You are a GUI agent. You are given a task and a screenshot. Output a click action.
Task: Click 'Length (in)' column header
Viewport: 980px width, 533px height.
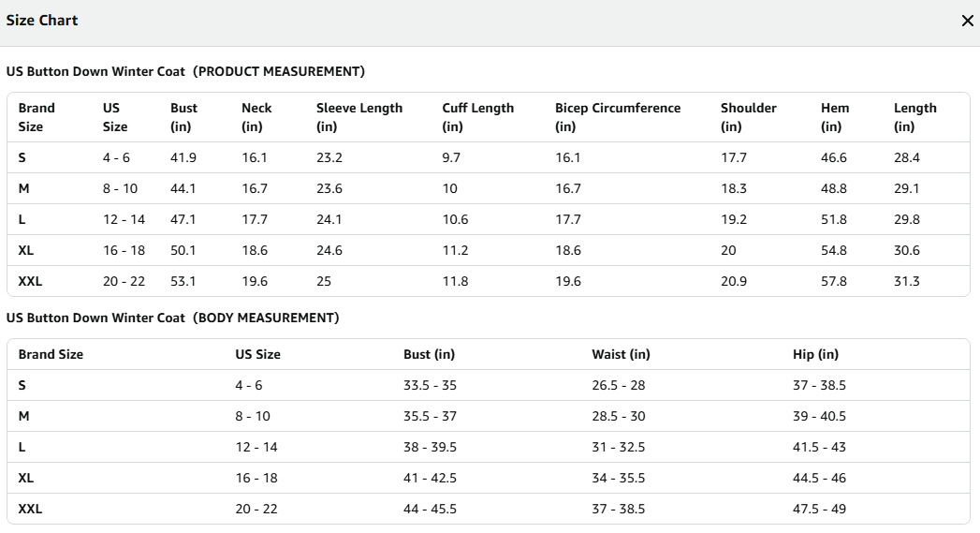click(x=915, y=117)
